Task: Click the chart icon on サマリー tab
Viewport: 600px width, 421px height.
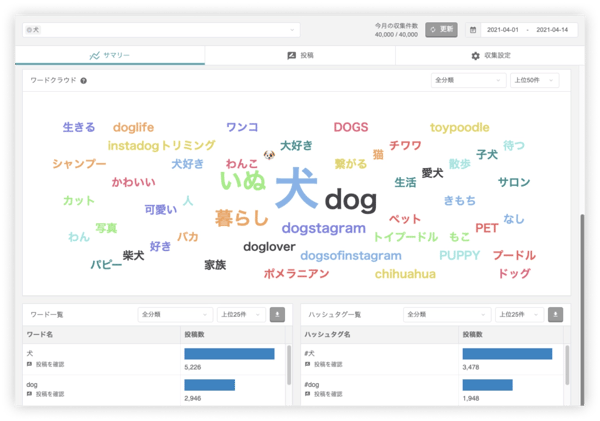Action: pyautogui.click(x=95, y=56)
